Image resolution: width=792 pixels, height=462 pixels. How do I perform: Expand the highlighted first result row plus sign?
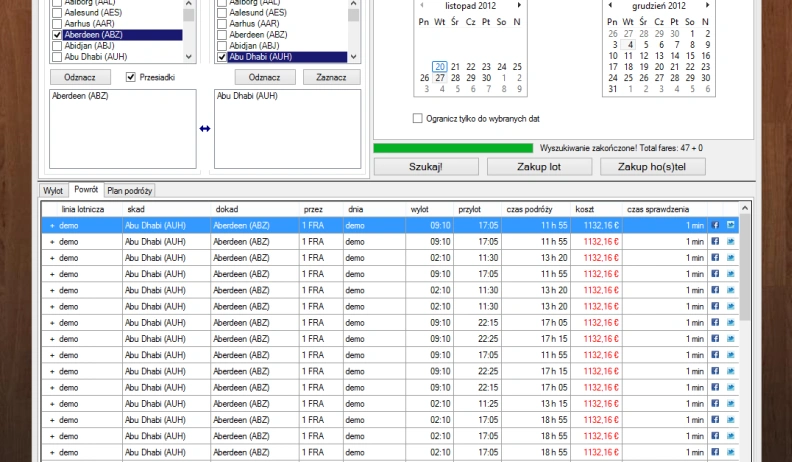tap(52, 226)
